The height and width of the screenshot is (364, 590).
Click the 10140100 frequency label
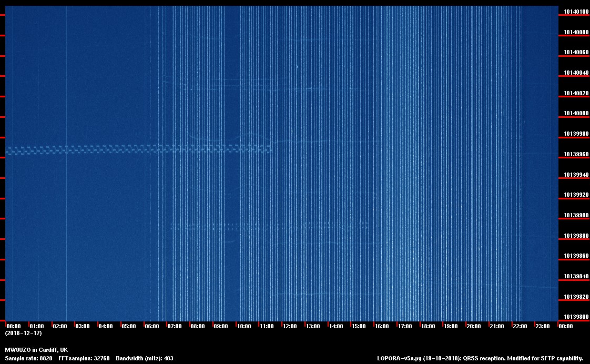(576, 12)
